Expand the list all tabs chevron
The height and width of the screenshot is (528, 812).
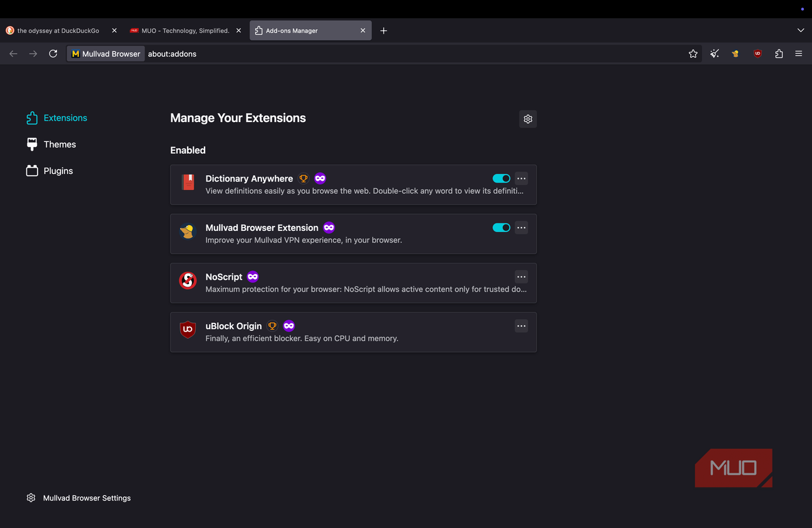click(x=801, y=31)
